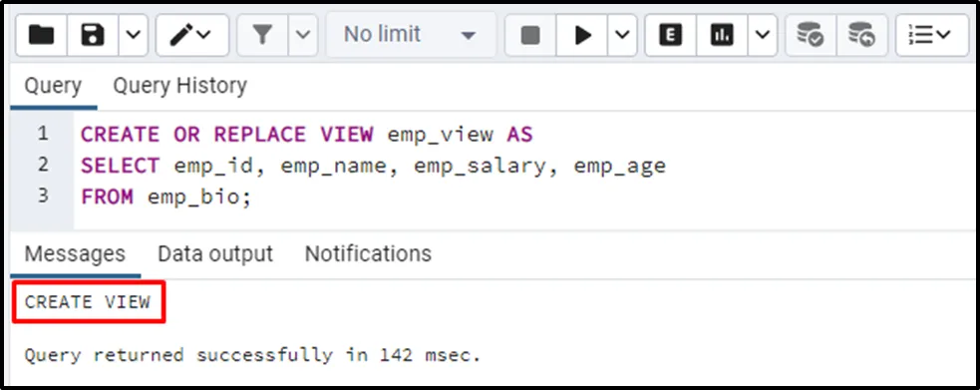This screenshot has width=980, height=390.
Task: Open the edit pencil menu
Action: (191, 35)
